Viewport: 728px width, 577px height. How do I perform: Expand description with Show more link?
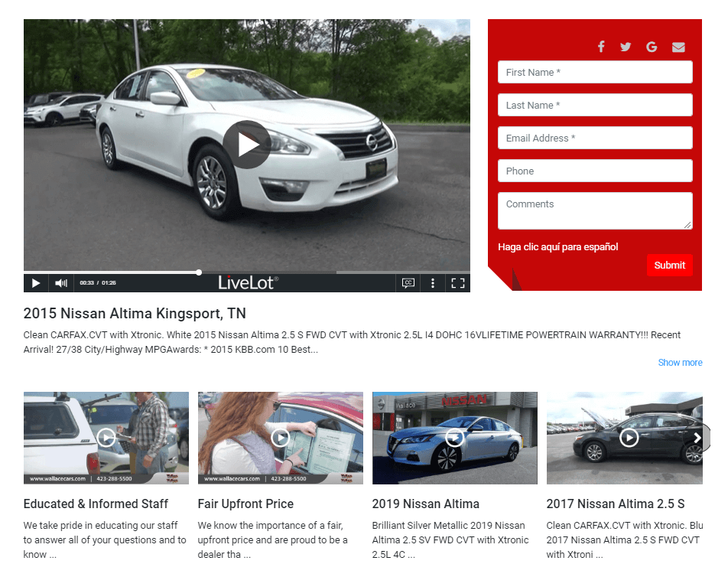pyautogui.click(x=680, y=363)
